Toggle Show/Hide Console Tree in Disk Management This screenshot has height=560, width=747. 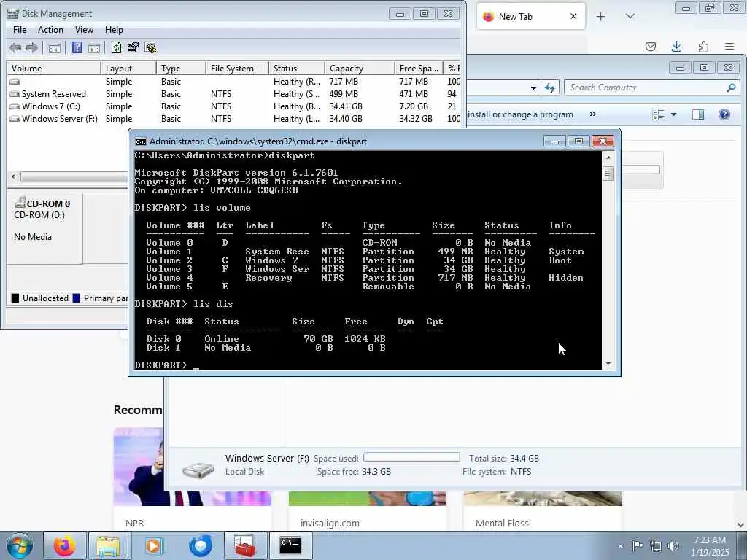[x=55, y=47]
